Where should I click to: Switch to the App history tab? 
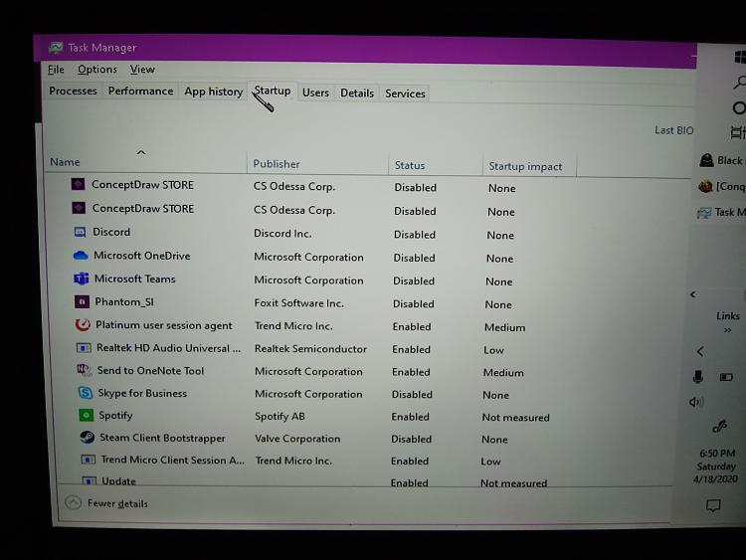pos(214,92)
